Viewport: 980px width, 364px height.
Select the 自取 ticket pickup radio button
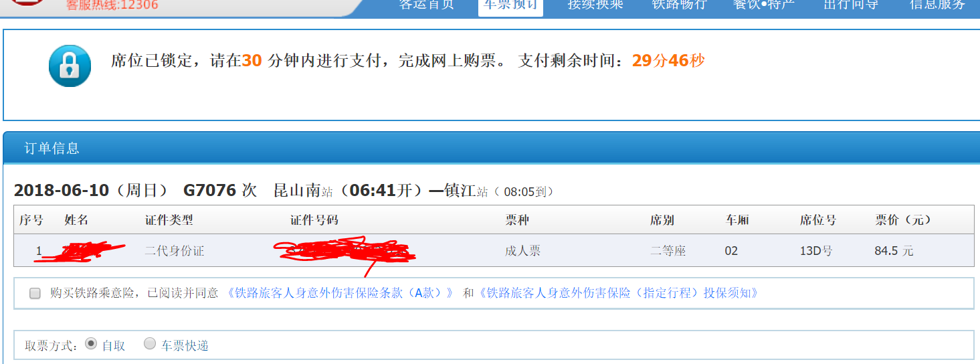pyautogui.click(x=91, y=344)
